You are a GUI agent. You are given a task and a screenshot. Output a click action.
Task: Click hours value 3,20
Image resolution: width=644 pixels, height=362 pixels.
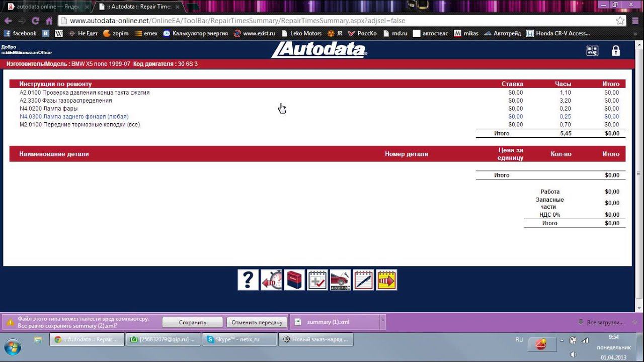click(566, 101)
